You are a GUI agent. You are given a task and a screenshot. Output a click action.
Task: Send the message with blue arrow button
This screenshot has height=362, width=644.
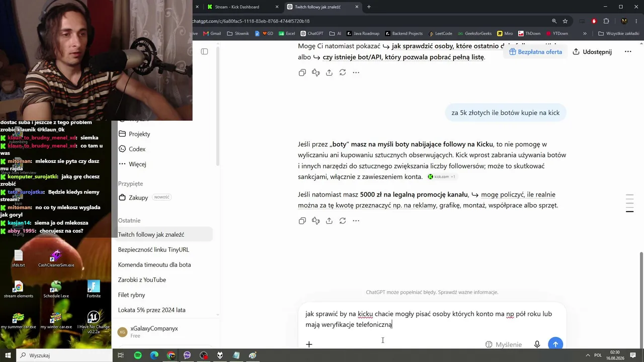pyautogui.click(x=555, y=344)
